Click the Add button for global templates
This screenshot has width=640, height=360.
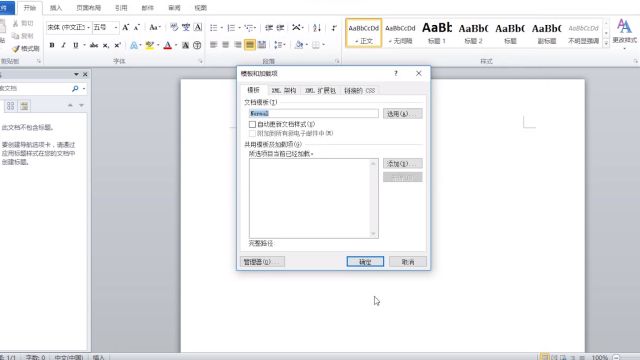click(x=402, y=164)
